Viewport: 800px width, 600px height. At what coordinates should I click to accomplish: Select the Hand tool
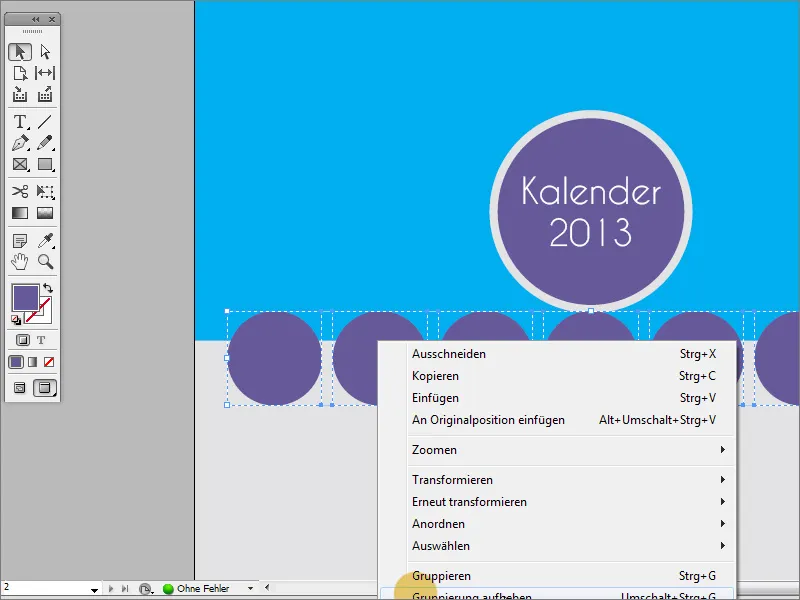[x=20, y=262]
